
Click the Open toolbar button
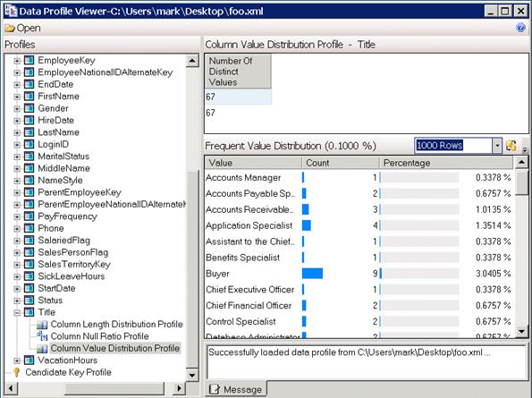click(x=22, y=28)
